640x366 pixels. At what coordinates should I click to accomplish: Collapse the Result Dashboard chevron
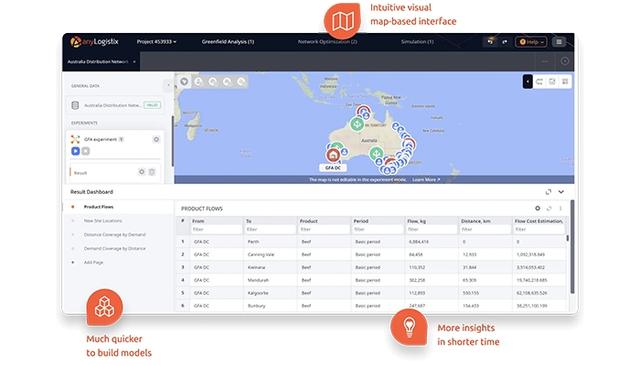pyautogui.click(x=561, y=192)
